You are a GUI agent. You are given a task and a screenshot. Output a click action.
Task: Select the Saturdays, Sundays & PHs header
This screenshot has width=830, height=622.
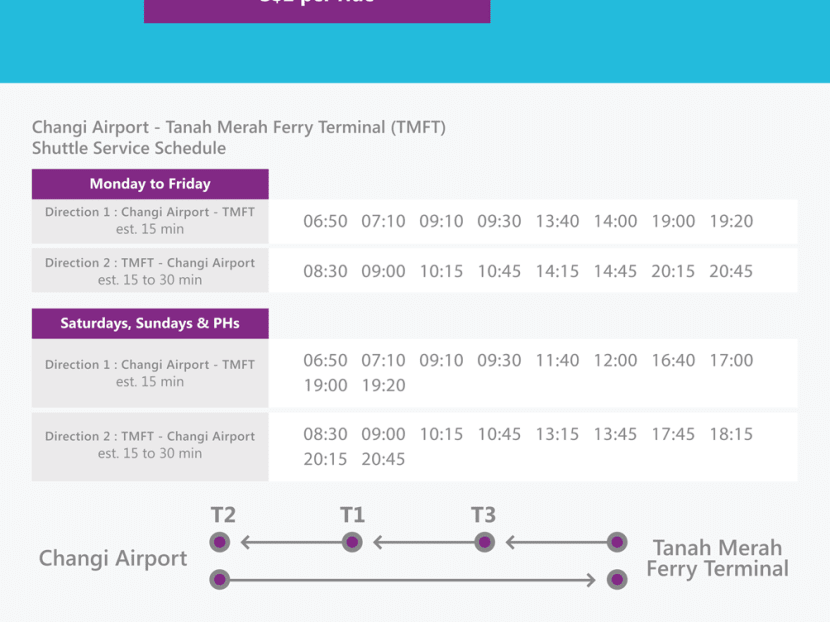tap(150, 324)
